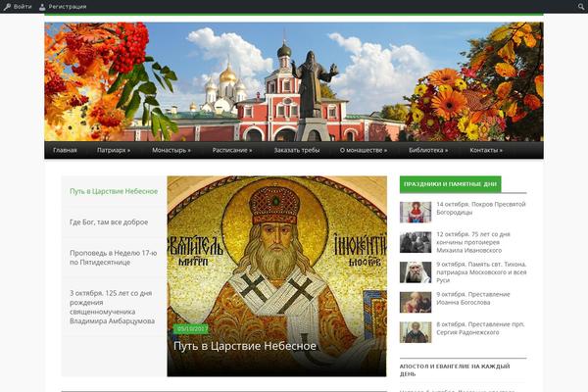Select Проповедь в Неделю 17-ю по Пятидесятнице tab

tap(114, 258)
